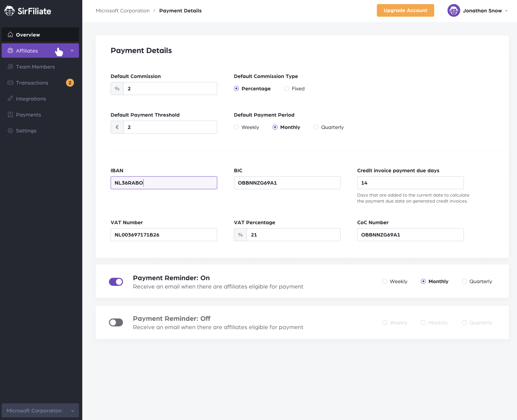Click the percent symbol beside Default Commission
517x420 pixels.
117,89
